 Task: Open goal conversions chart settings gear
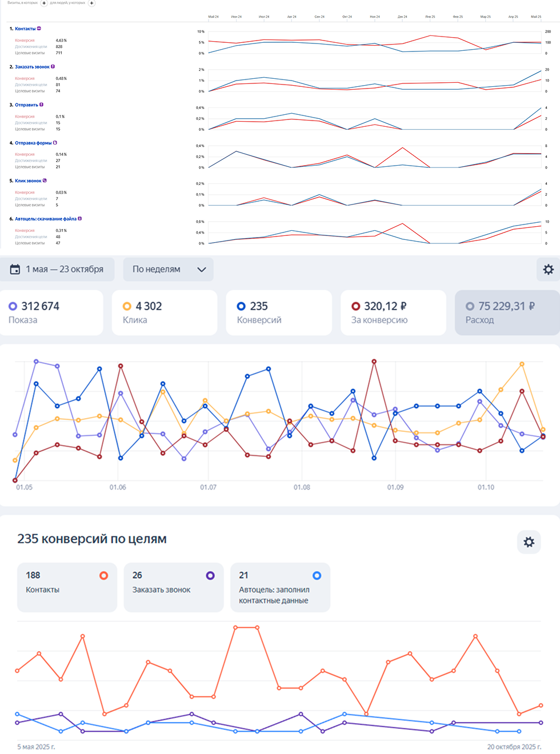point(529,542)
